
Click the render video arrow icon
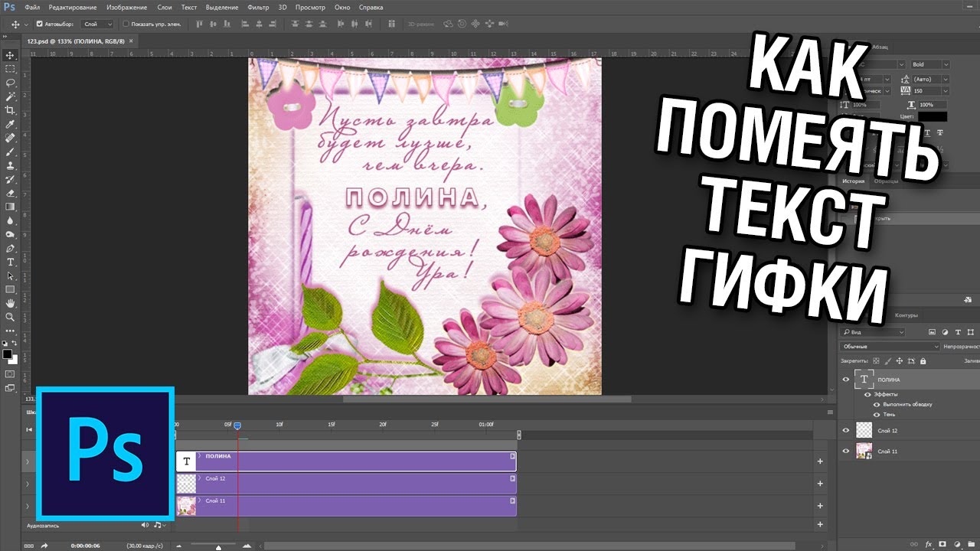click(x=44, y=546)
